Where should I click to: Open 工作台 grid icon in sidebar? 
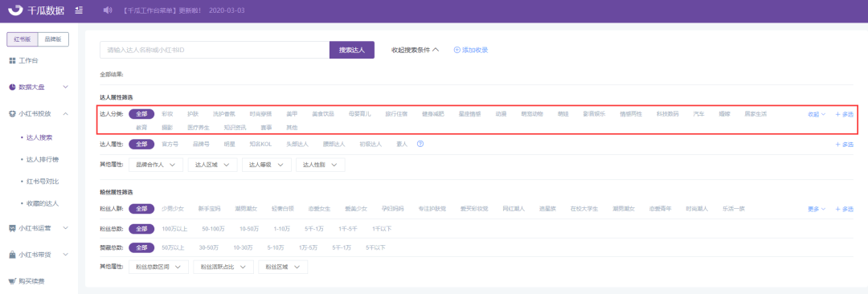pos(12,60)
